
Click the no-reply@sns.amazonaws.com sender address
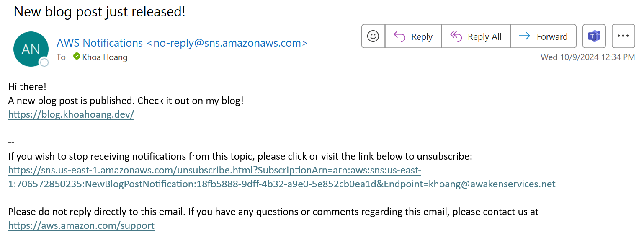(x=227, y=43)
